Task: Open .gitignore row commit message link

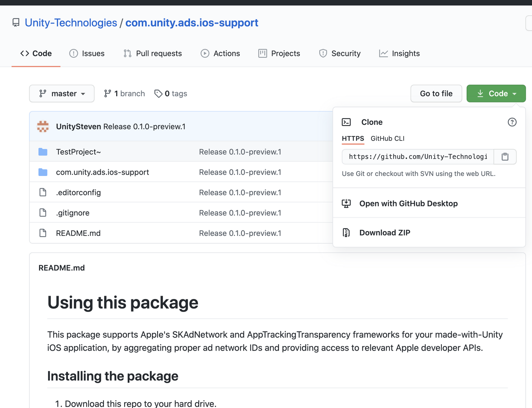Action: (x=240, y=213)
